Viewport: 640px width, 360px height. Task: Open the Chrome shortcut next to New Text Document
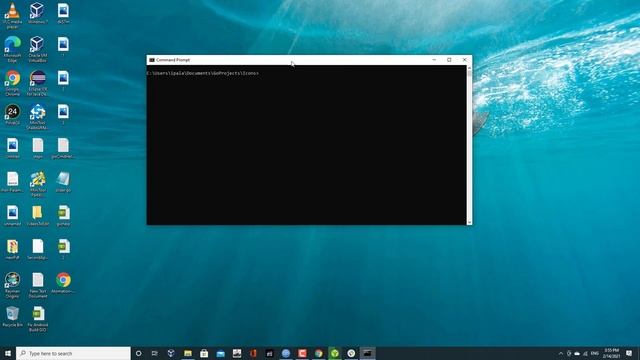click(x=63, y=282)
